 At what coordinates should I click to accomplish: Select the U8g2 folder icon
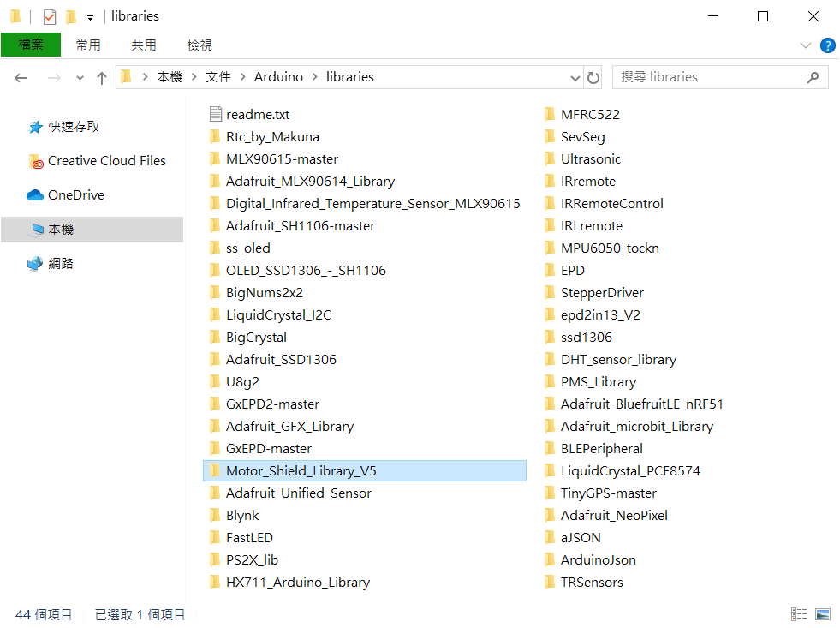pyautogui.click(x=215, y=381)
